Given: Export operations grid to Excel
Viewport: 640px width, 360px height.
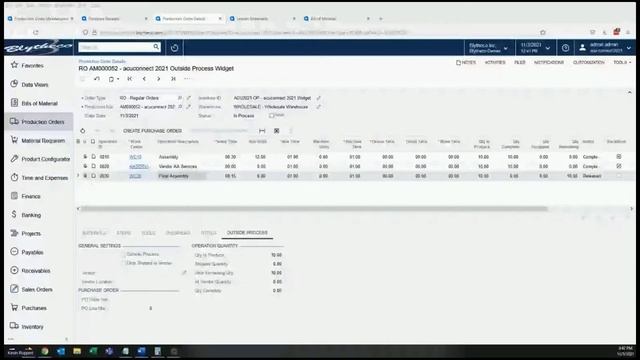Looking at the screenshot, I should click(x=276, y=131).
